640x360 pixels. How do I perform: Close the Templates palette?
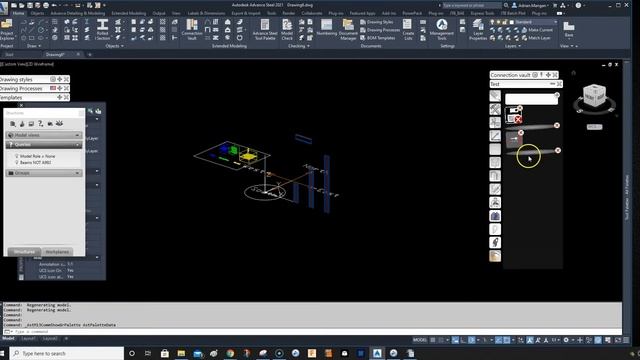click(x=66, y=97)
